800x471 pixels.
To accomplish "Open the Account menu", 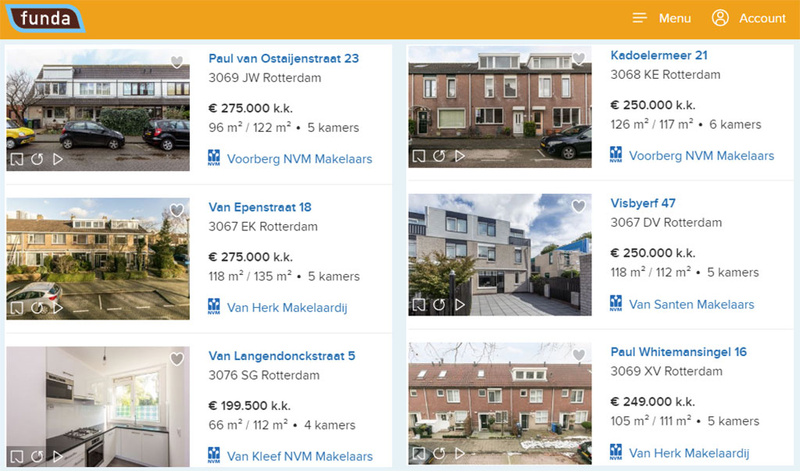I will [x=749, y=18].
